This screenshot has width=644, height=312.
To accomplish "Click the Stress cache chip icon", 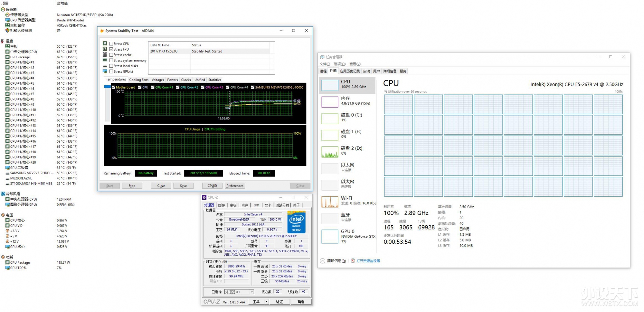I will [x=105, y=55].
